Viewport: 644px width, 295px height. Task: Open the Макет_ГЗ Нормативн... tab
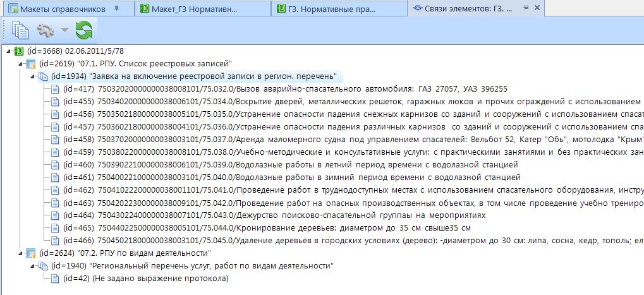[196, 9]
